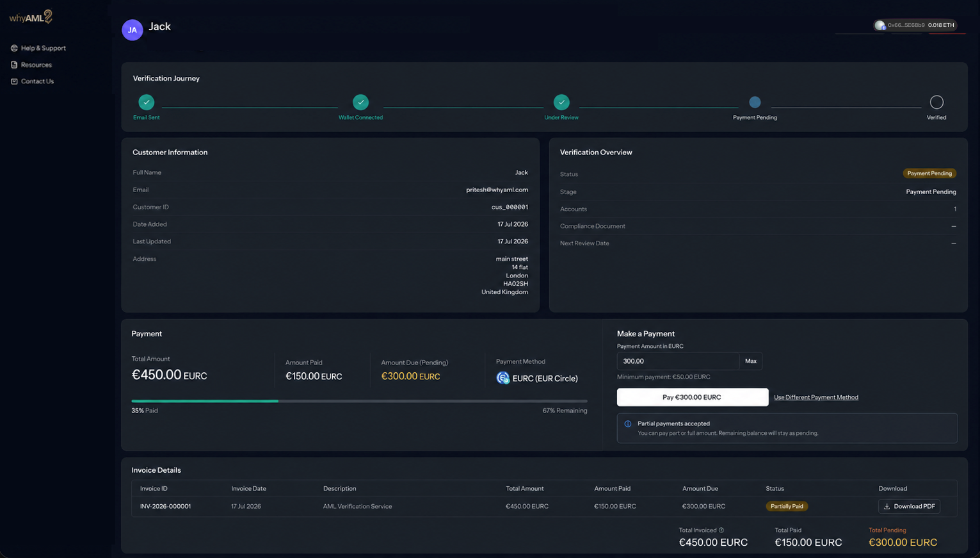
Task: Click the Status column header in invoices
Action: click(775, 489)
